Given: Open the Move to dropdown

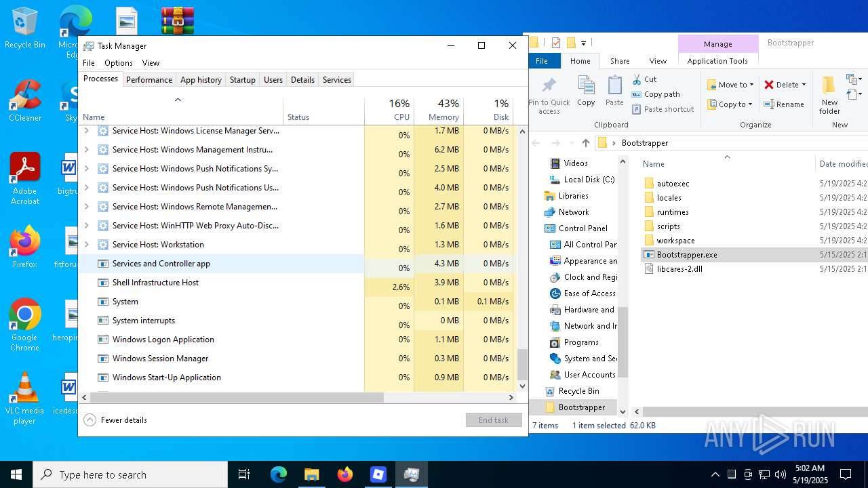Looking at the screenshot, I should (730, 85).
